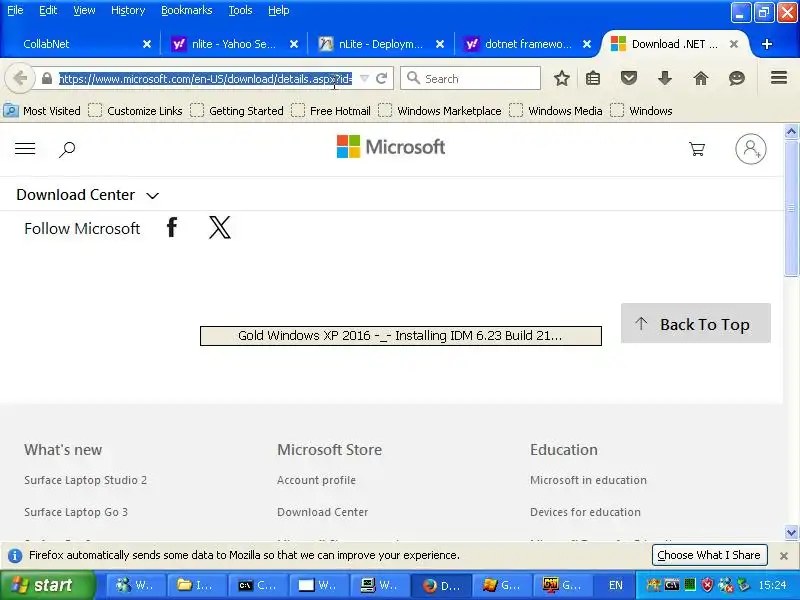Viewport: 800px width, 600px height.
Task: Open the footer Download Center link
Action: [322, 512]
